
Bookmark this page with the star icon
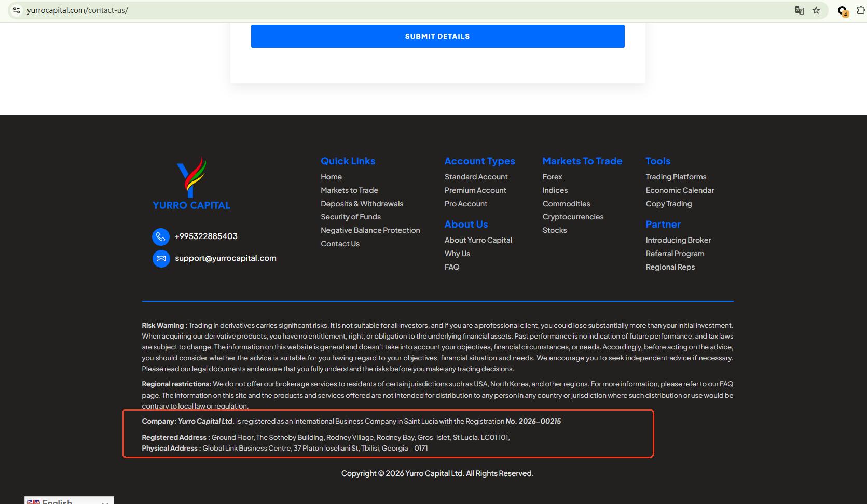pyautogui.click(x=816, y=10)
